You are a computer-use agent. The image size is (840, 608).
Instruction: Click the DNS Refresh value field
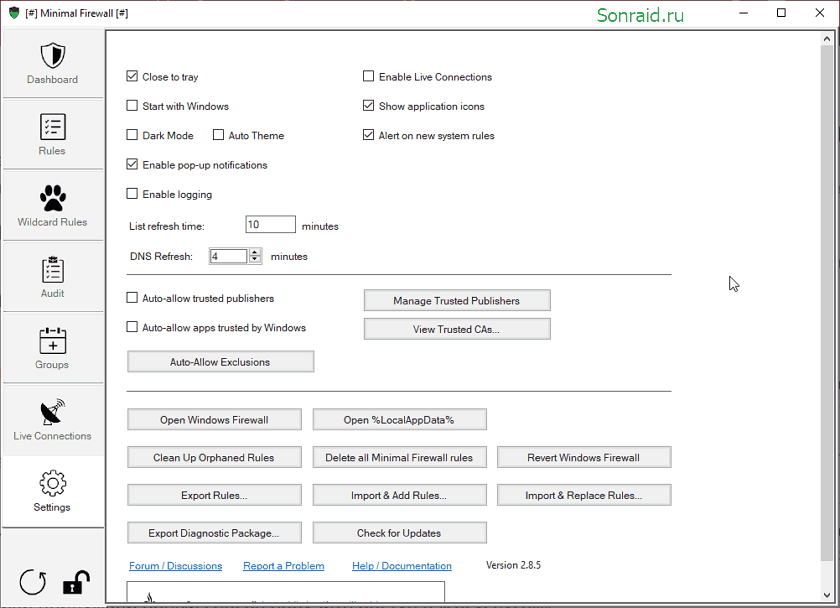coord(228,256)
